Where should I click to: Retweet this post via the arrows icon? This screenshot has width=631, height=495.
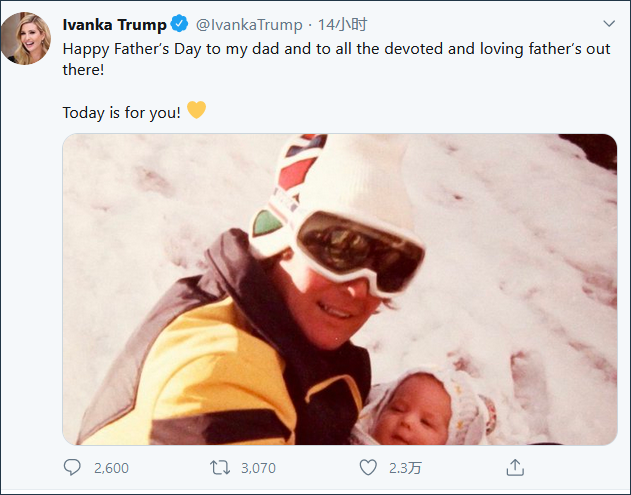tap(220, 467)
